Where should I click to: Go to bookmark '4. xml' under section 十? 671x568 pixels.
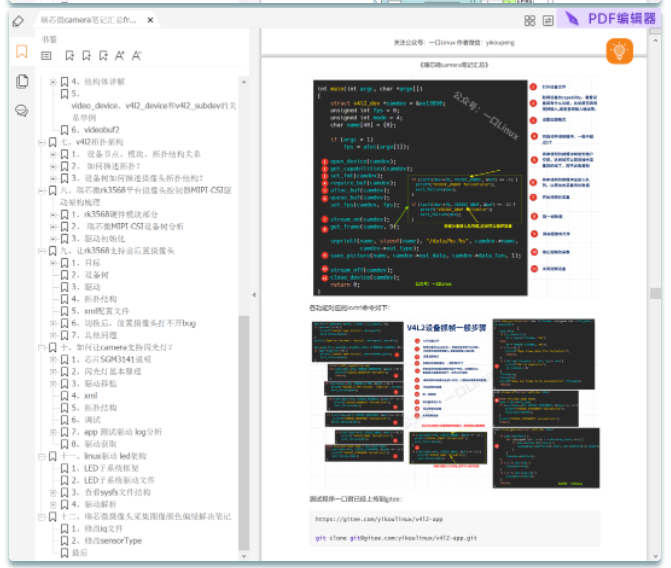pyautogui.click(x=84, y=396)
